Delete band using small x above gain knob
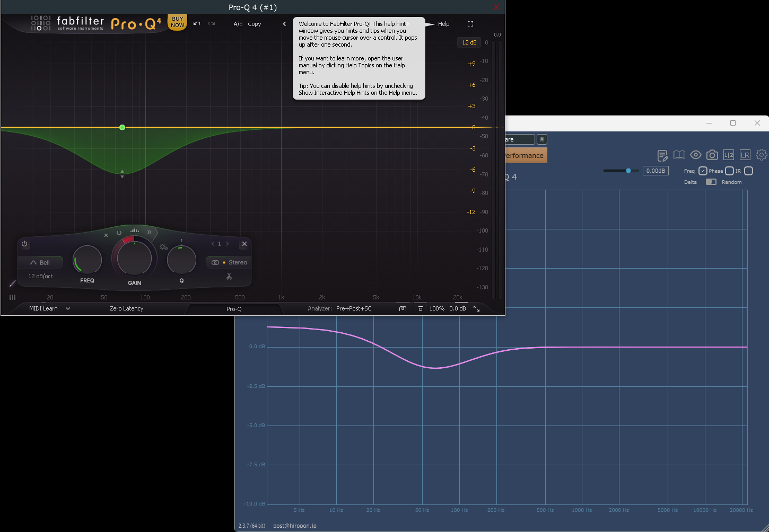769x532 pixels. tap(106, 235)
